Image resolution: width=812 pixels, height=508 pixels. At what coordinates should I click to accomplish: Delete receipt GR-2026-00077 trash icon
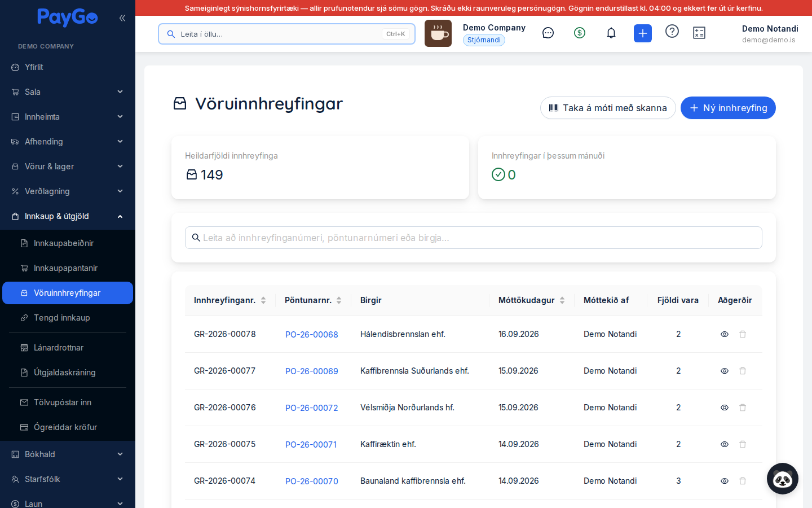(x=743, y=371)
